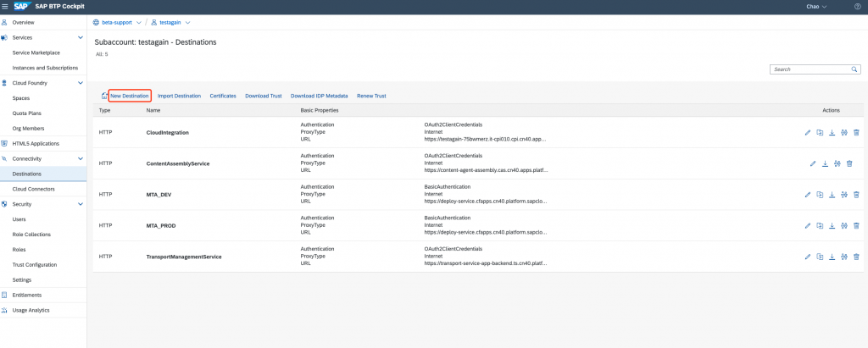
Task: Click Download IDP Metadata
Action: (x=320, y=96)
